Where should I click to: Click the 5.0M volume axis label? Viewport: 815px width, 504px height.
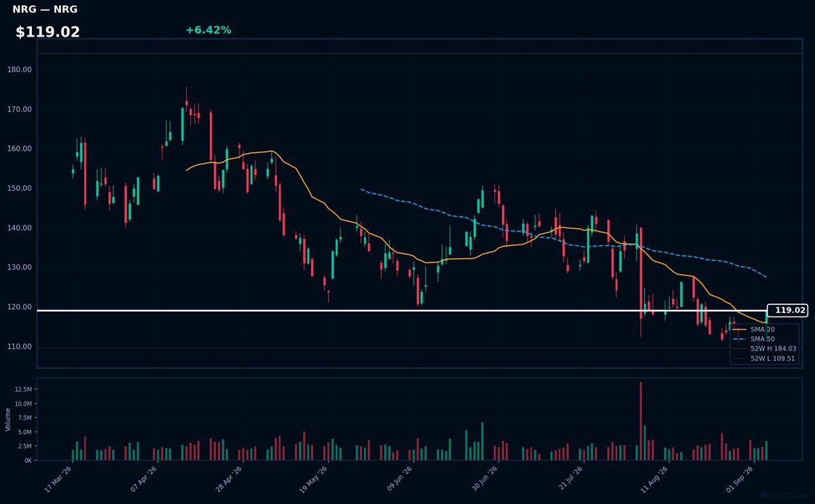[x=24, y=432]
